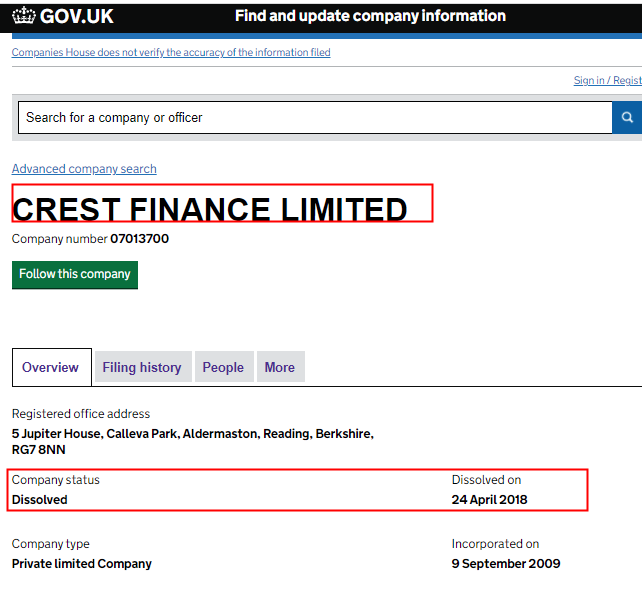Click the Private limited Company type value
Viewport: 642px width, 612px height.
(x=82, y=564)
